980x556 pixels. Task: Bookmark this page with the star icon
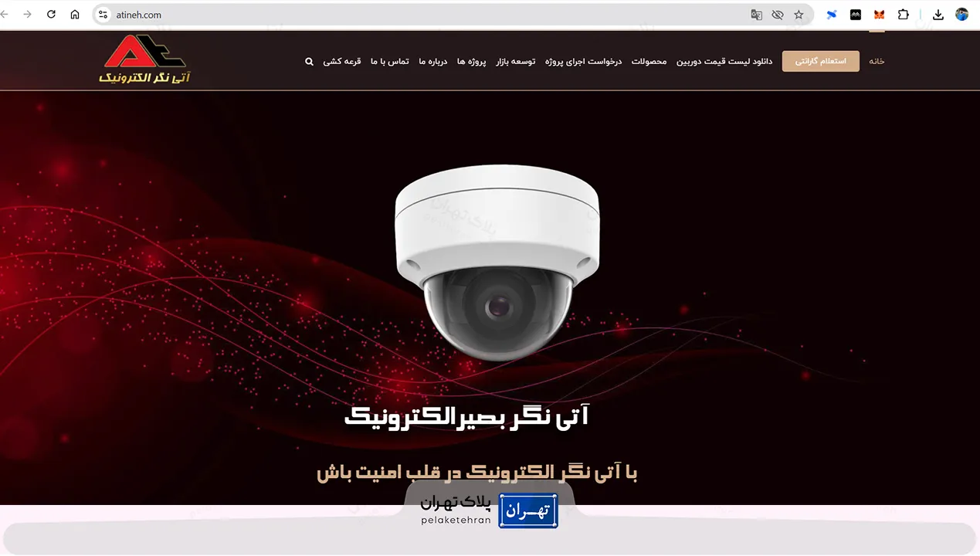pos(799,15)
